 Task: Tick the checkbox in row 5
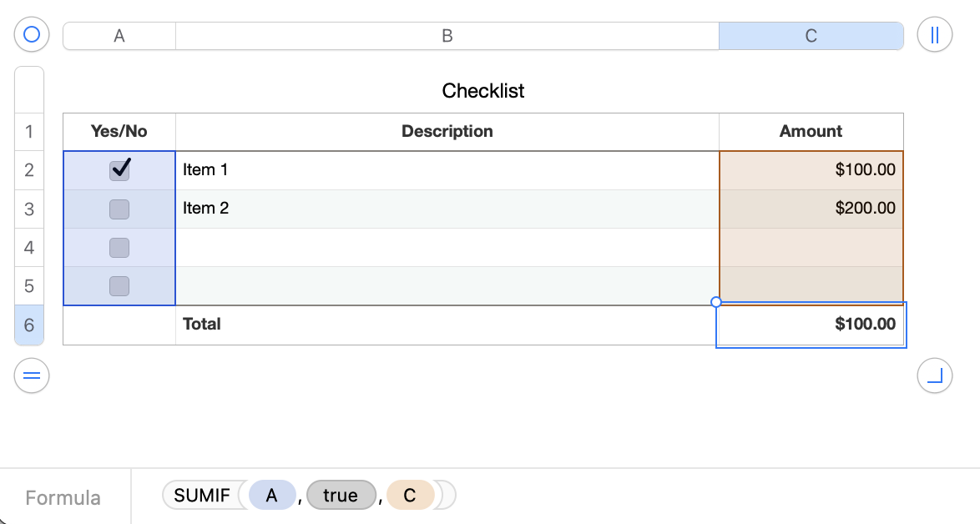click(119, 286)
